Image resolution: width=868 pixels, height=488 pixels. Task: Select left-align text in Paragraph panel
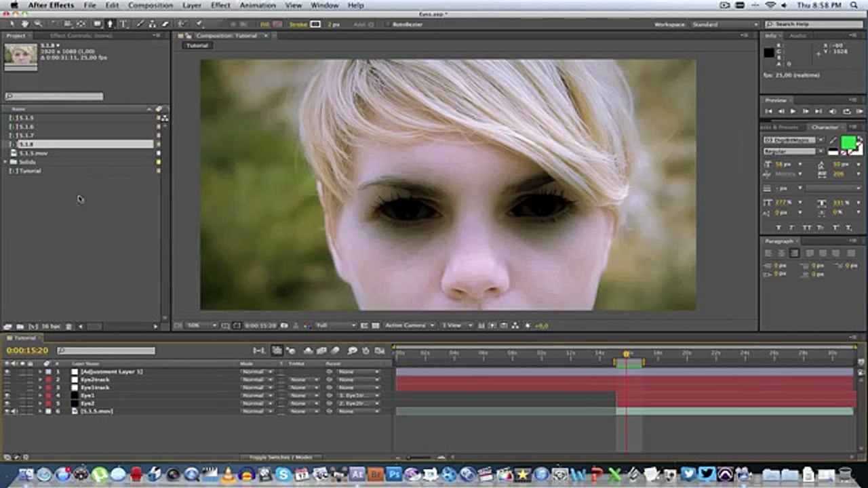769,253
